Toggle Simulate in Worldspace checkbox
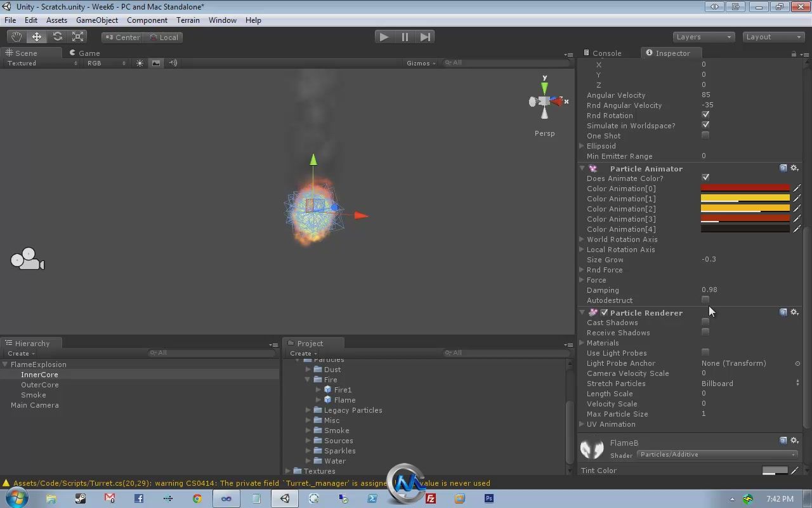 705,125
